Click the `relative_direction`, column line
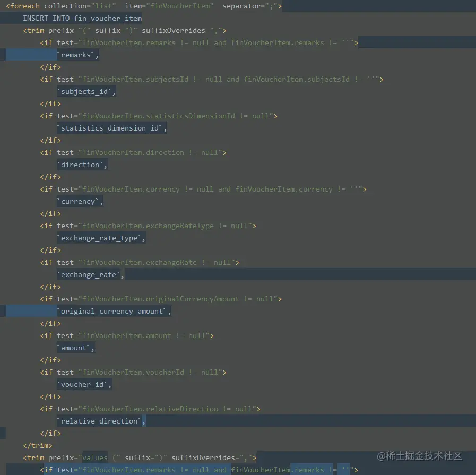The height and width of the screenshot is (475, 476). pyautogui.click(x=101, y=421)
